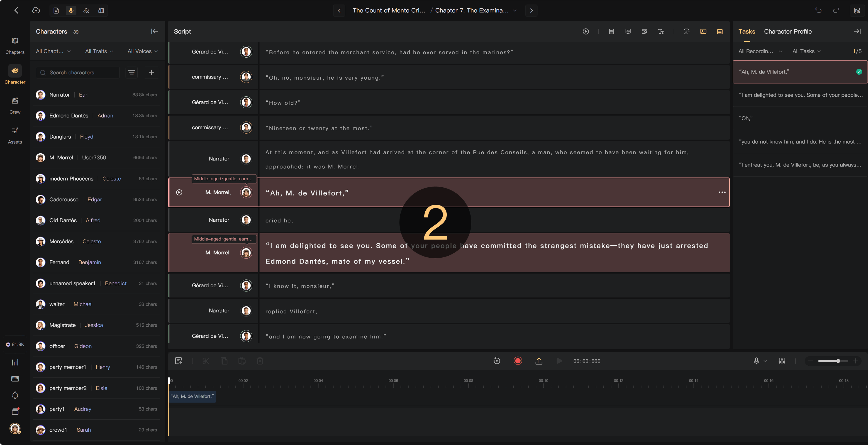Screen dimensions: 868x445
Task: Click Magistrate's voice name Jessica
Action: point(94,325)
